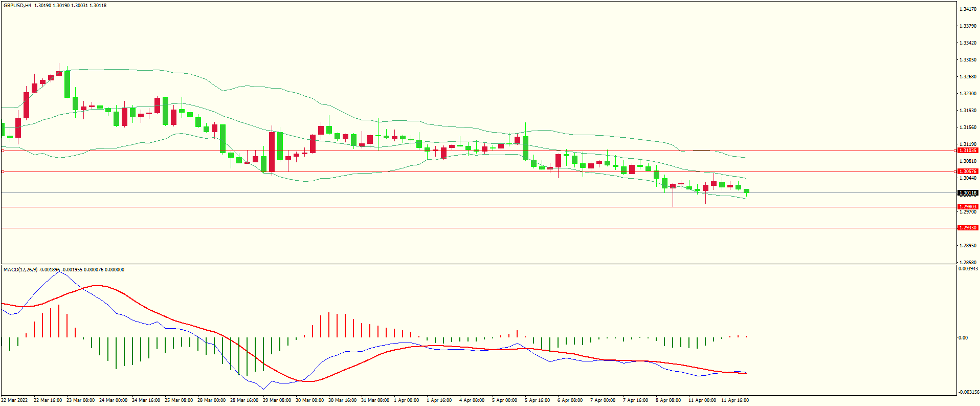The width and height of the screenshot is (980, 406).
Task: Click the 11 Apr 16:00 time label
Action: click(x=734, y=400)
